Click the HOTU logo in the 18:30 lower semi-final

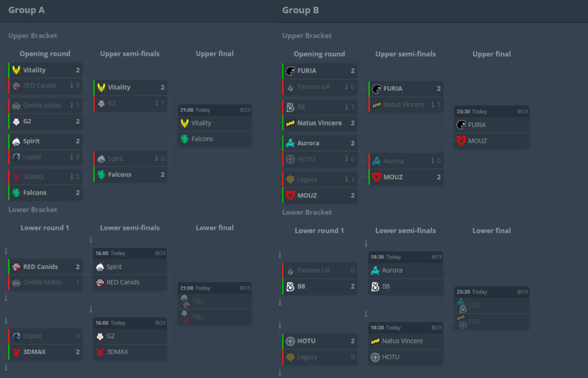coord(376,357)
